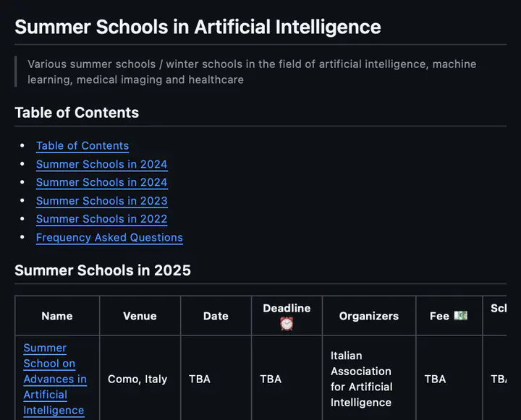
Task: Jump to Summer Schools in 2022
Action: 102,219
